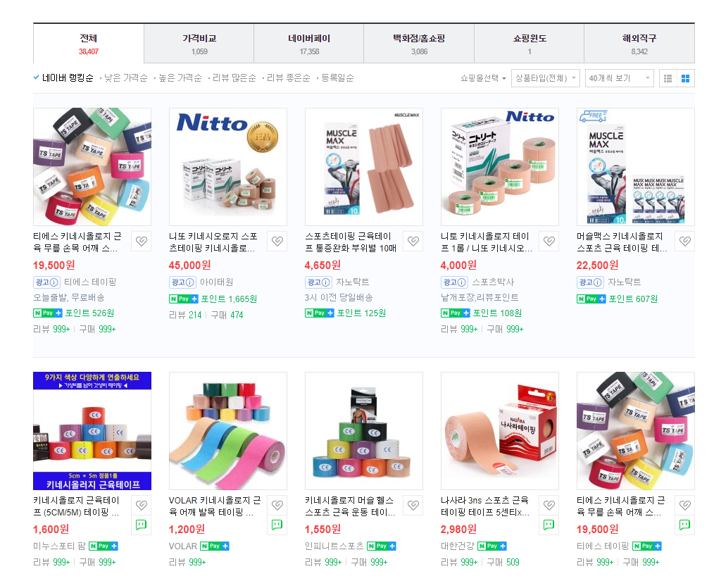This screenshot has height=588, width=714.
Task: Toggle wishlist heart for 머슬맥스 22,500원 item
Action: click(x=685, y=241)
